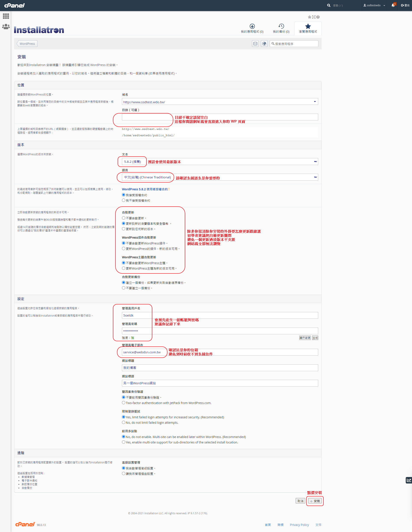Image resolution: width=412 pixels, height=532 pixels.
Task: Open the 我的備份 (0) tab
Action: coord(281,29)
